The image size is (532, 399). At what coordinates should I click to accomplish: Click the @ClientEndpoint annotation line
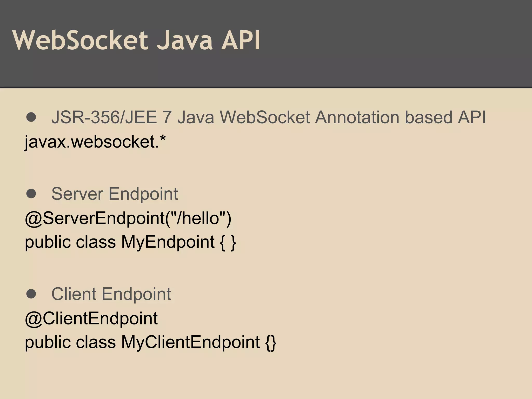pos(91,318)
